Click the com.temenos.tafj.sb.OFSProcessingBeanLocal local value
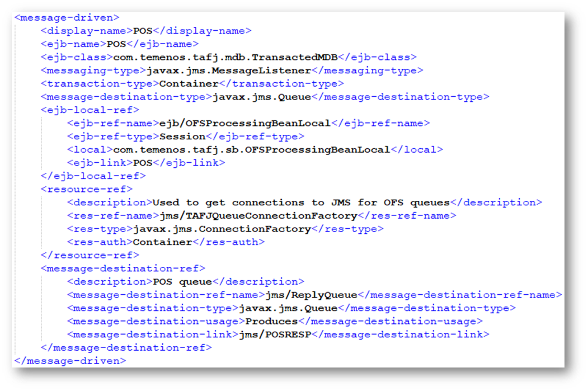Screen dimensions: 588x391 pyautogui.click(x=251, y=150)
